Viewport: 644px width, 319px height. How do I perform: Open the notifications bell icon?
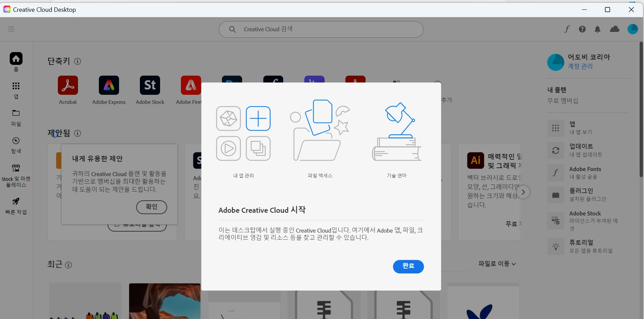pyautogui.click(x=598, y=29)
